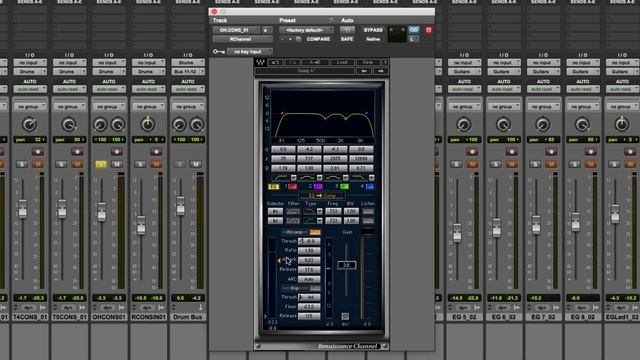Open the Waves help question mark
Screen dimensions: 640x360
point(384,62)
